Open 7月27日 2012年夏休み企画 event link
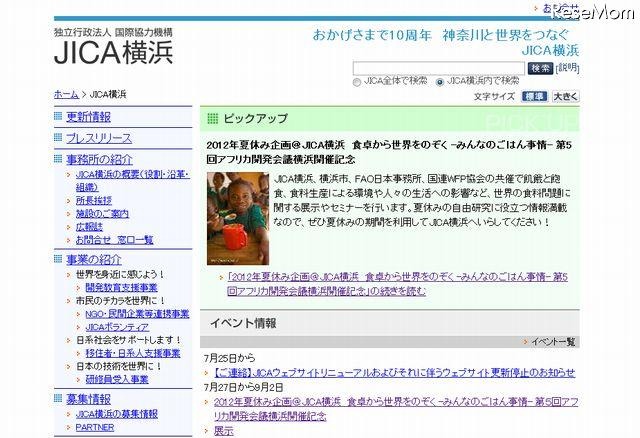Screen dimensions: 640x438 point(396,409)
